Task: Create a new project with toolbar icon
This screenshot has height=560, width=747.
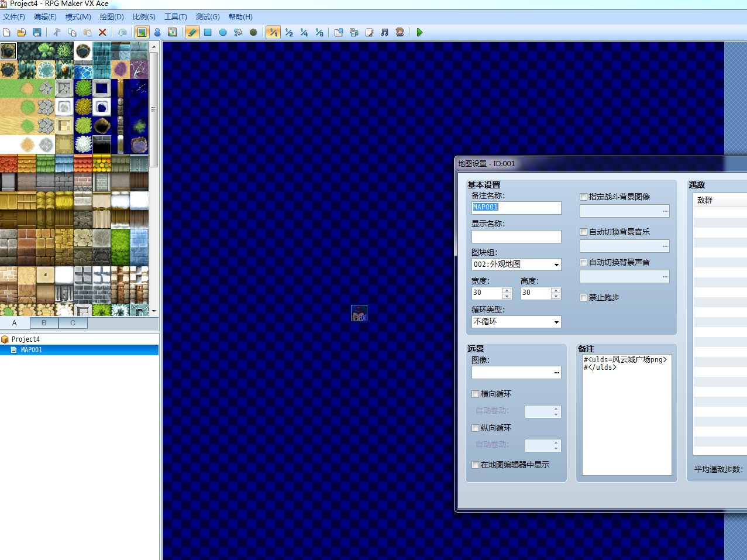Action: pos(7,32)
